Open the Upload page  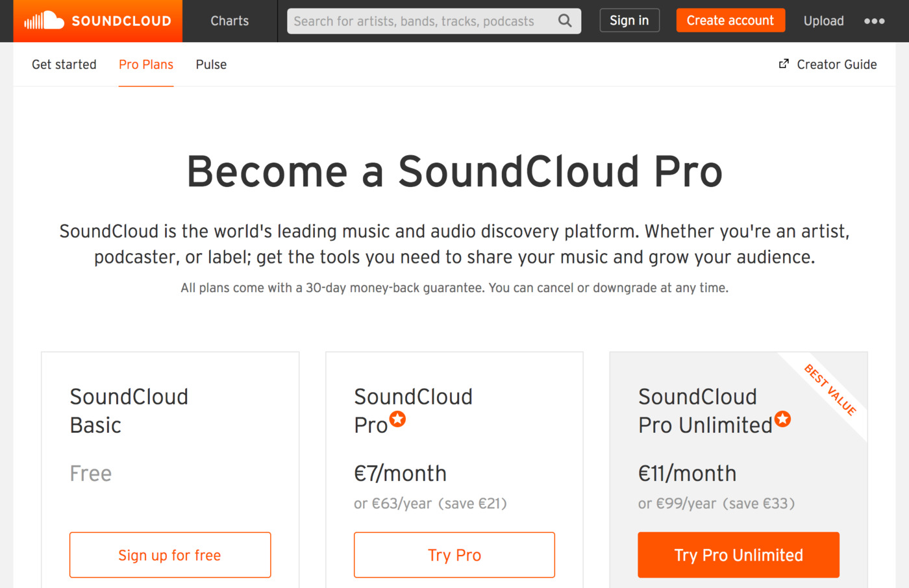point(823,21)
